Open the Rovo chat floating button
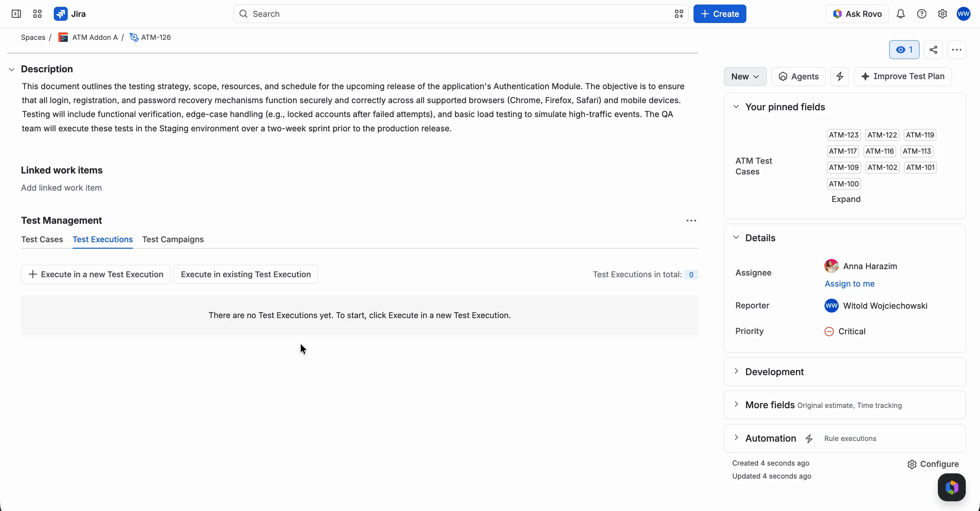The width and height of the screenshot is (980, 511). 951,487
